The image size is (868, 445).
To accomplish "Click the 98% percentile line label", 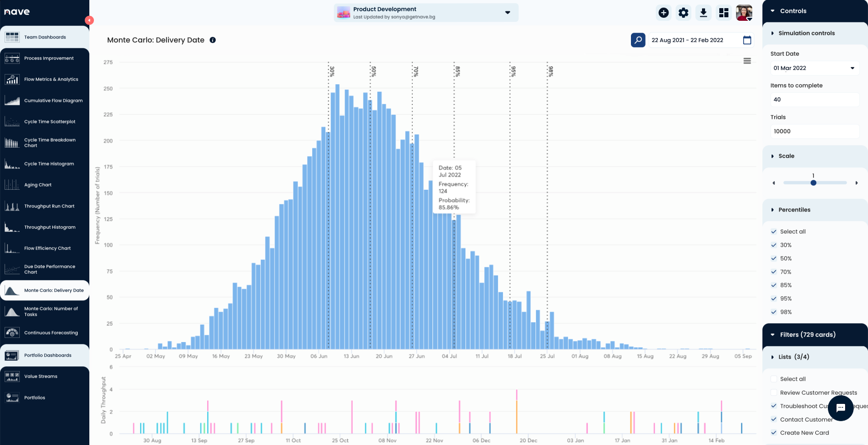I will pyautogui.click(x=550, y=72).
